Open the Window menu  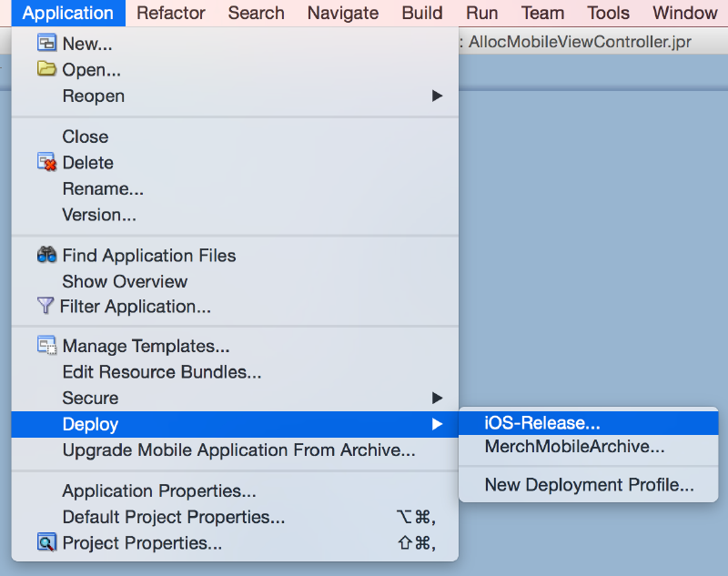683,14
